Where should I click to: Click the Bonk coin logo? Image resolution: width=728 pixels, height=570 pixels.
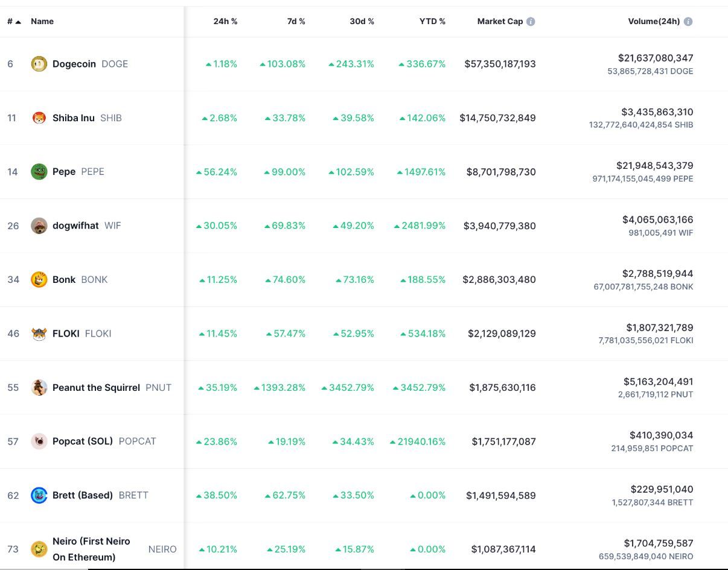tap(39, 279)
